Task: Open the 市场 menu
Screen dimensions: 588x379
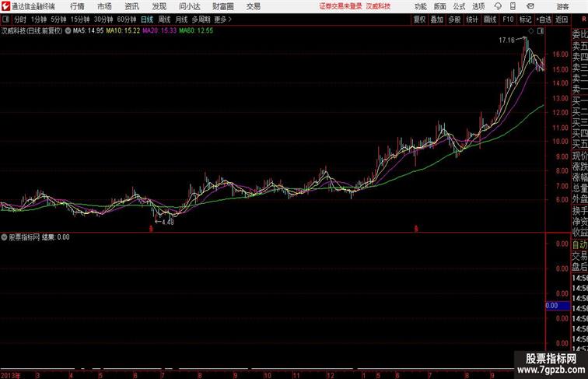Action: pyautogui.click(x=104, y=6)
